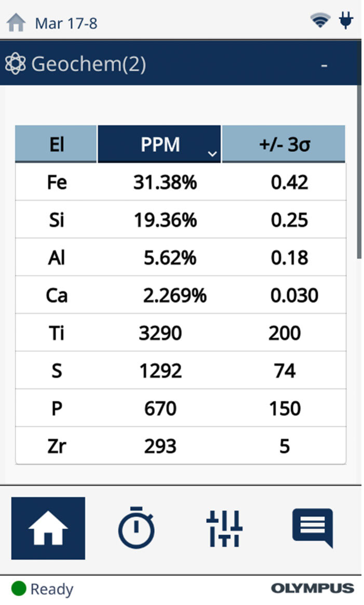Click the Geochem atom icon
The height and width of the screenshot is (605, 364).
click(15, 64)
